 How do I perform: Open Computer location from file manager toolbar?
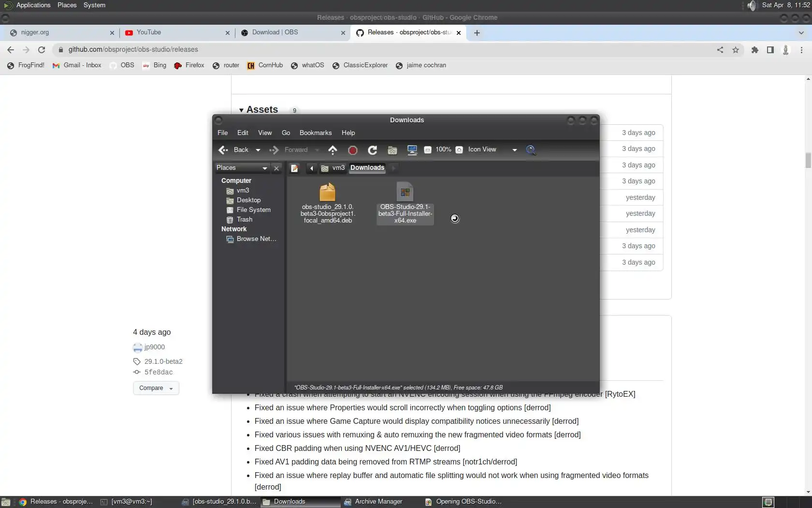412,150
